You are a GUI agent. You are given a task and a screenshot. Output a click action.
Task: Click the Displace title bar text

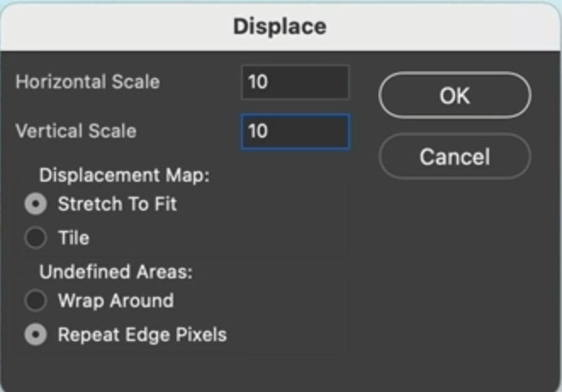[x=280, y=25]
